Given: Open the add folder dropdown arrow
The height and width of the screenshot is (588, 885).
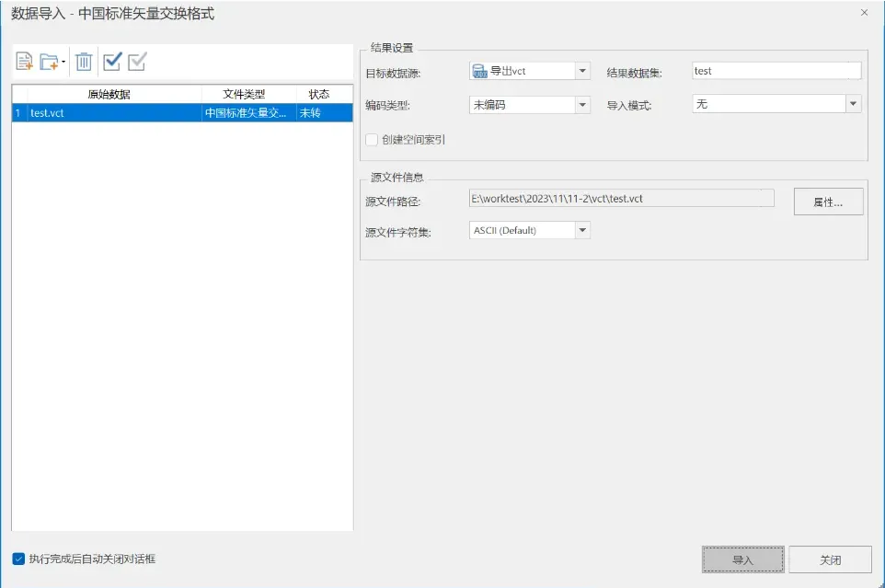Looking at the screenshot, I should click(63, 63).
